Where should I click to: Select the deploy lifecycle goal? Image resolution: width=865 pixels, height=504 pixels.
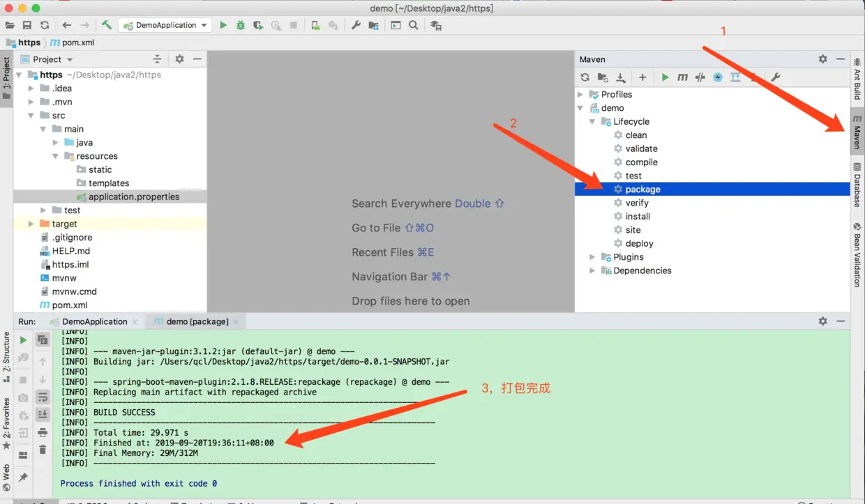tap(639, 244)
